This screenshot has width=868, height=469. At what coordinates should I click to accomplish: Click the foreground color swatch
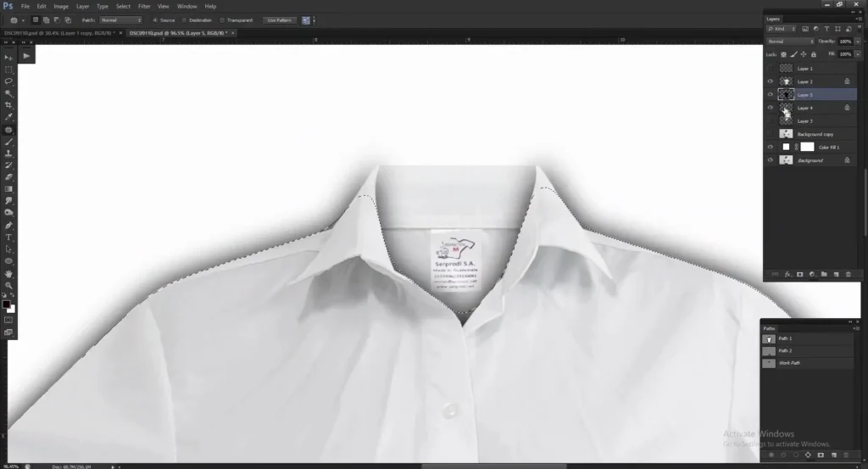coord(6,304)
